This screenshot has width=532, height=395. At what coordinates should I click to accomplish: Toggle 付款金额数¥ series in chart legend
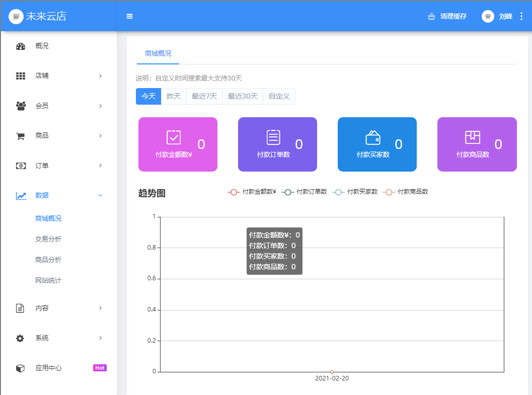pos(252,192)
